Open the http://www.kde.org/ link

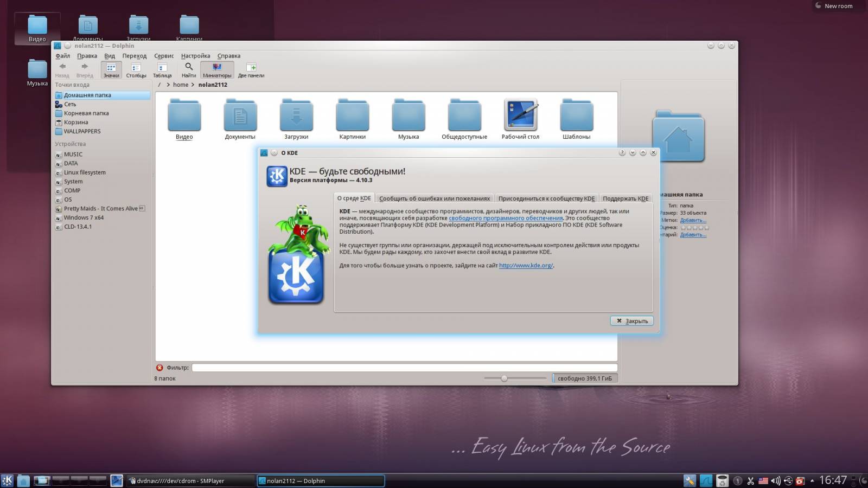pos(526,266)
